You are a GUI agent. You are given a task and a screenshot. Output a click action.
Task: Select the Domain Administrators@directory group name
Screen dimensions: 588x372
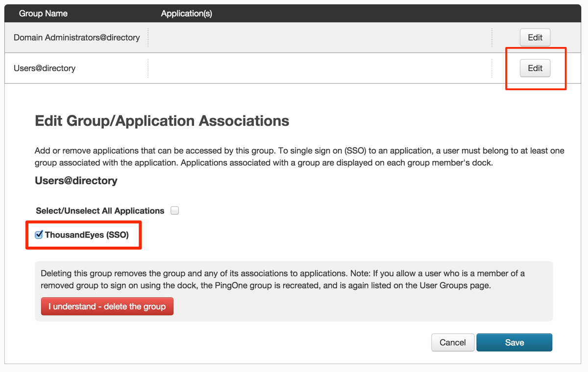(77, 38)
